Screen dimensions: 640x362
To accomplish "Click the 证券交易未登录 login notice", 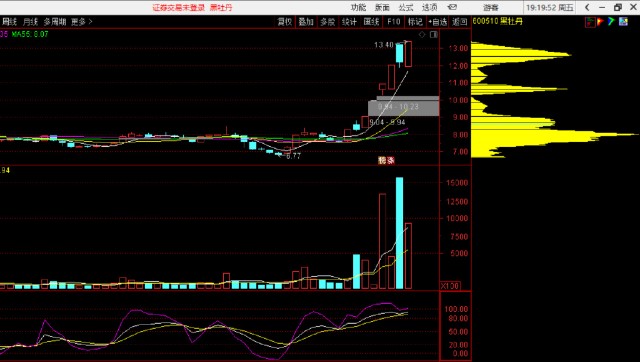I will pos(178,7).
